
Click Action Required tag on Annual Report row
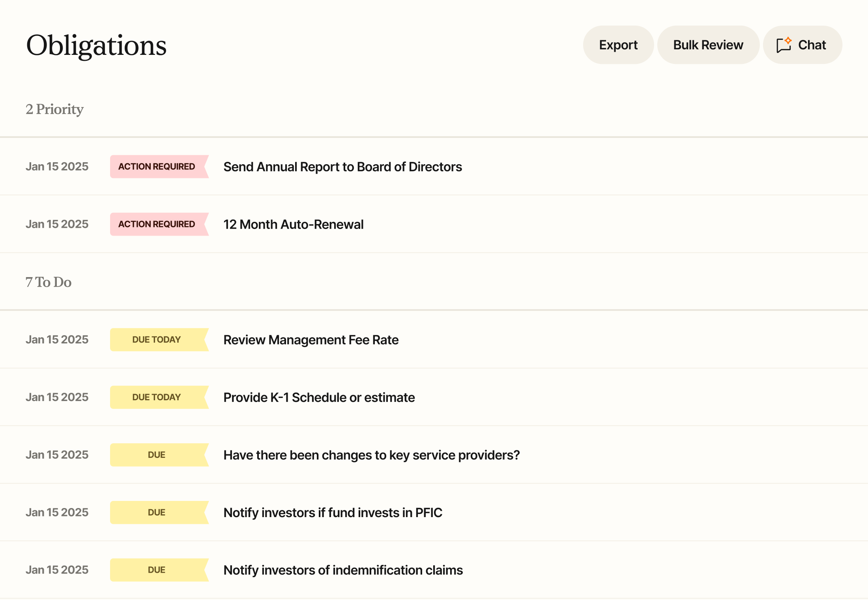click(x=157, y=167)
